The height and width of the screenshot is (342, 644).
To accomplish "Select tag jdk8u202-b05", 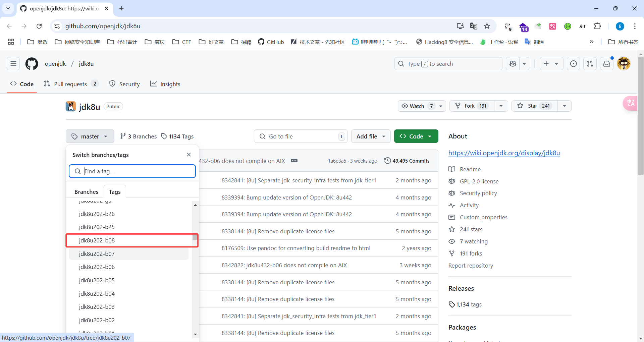I will pyautogui.click(x=129, y=280).
